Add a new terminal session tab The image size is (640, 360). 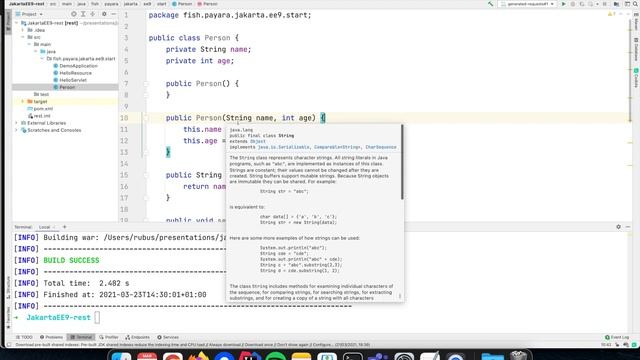pyautogui.click(x=64, y=227)
